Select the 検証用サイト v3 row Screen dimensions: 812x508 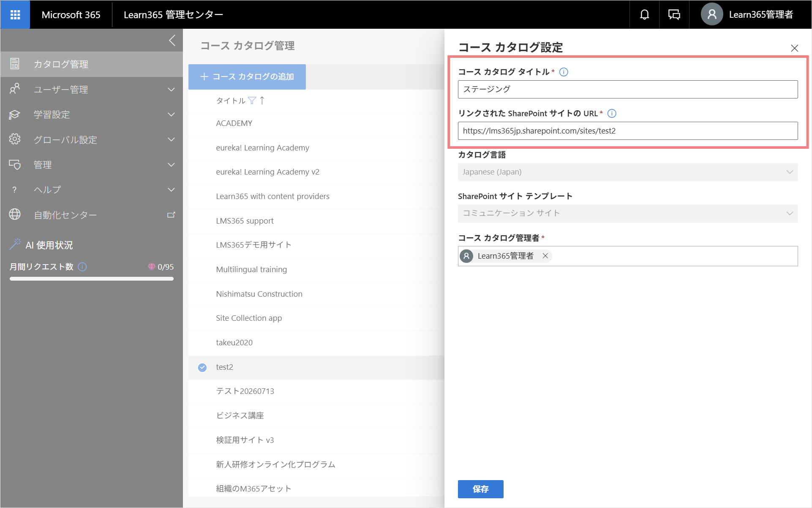pos(316,440)
